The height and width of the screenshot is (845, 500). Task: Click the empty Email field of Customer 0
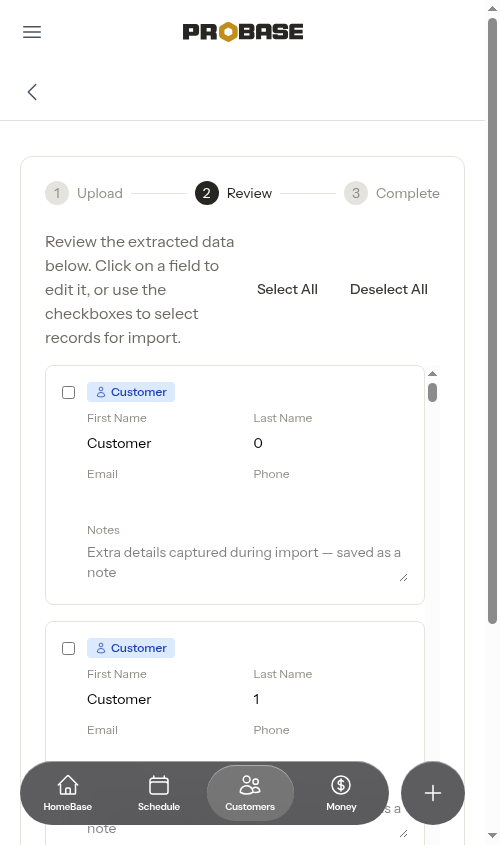(x=165, y=500)
